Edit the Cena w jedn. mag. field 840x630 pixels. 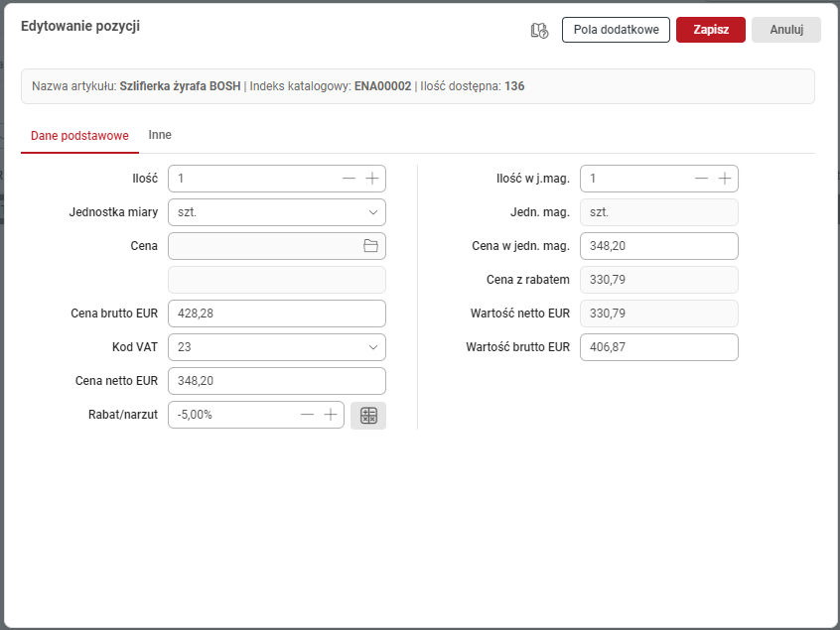click(x=659, y=246)
